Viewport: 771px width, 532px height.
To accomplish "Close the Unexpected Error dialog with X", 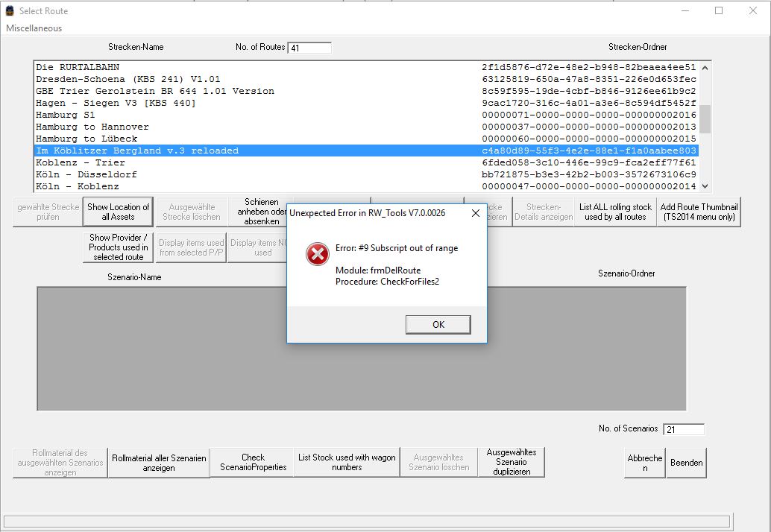I will 476,212.
